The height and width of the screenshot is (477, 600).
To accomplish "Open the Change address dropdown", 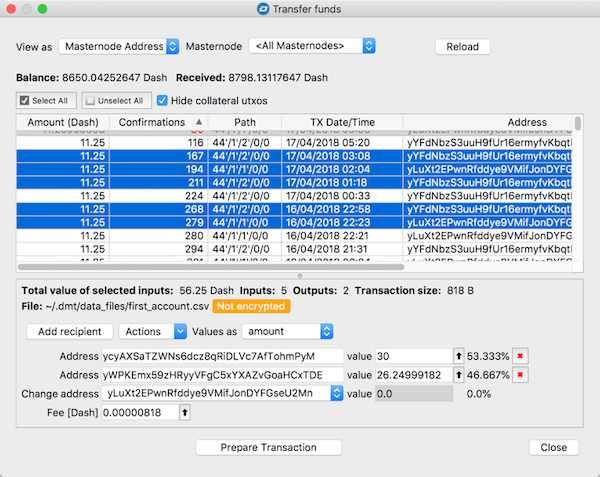I will pos(222,393).
